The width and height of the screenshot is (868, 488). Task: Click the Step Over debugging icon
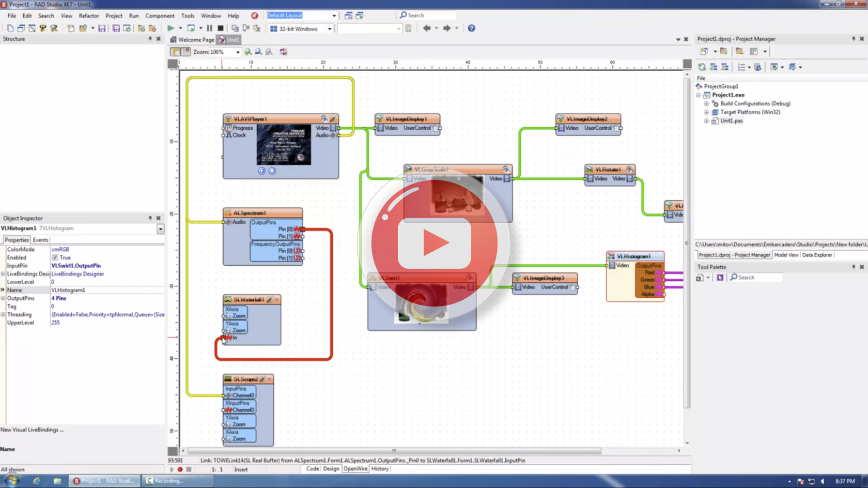[234, 28]
